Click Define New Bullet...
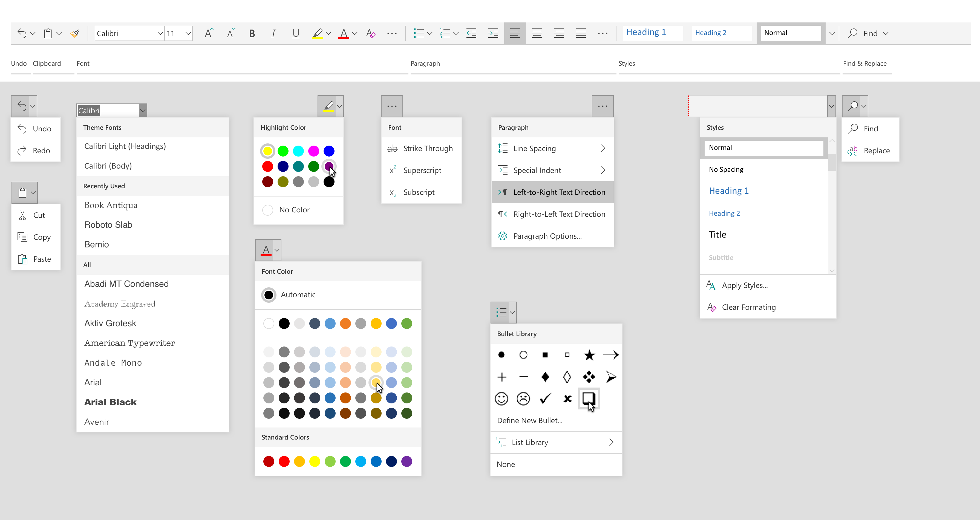980x520 pixels. coord(529,420)
